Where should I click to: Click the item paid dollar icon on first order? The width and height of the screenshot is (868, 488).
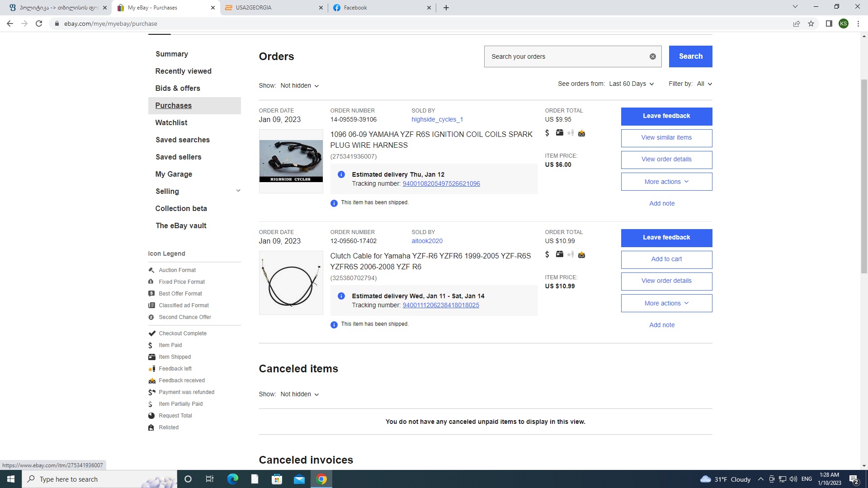547,133
